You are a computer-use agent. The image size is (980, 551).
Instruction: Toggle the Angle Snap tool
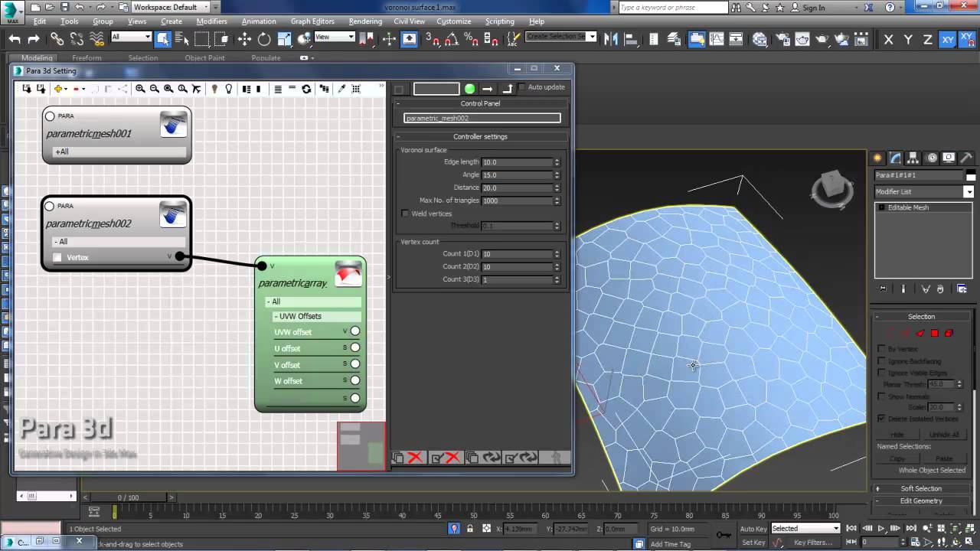coord(452,39)
